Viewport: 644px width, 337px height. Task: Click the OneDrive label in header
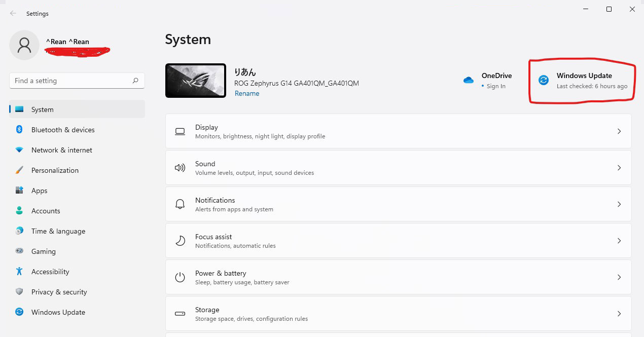(x=496, y=76)
